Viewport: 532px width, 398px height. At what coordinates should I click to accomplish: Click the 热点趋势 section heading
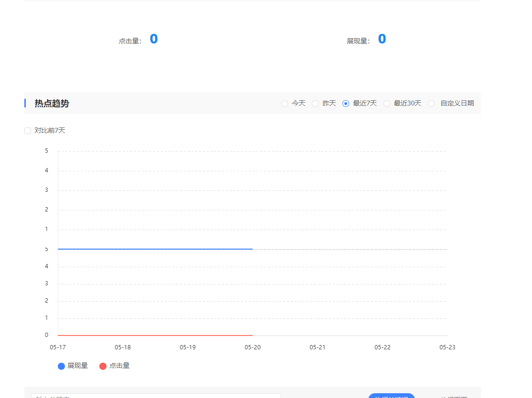(x=52, y=104)
